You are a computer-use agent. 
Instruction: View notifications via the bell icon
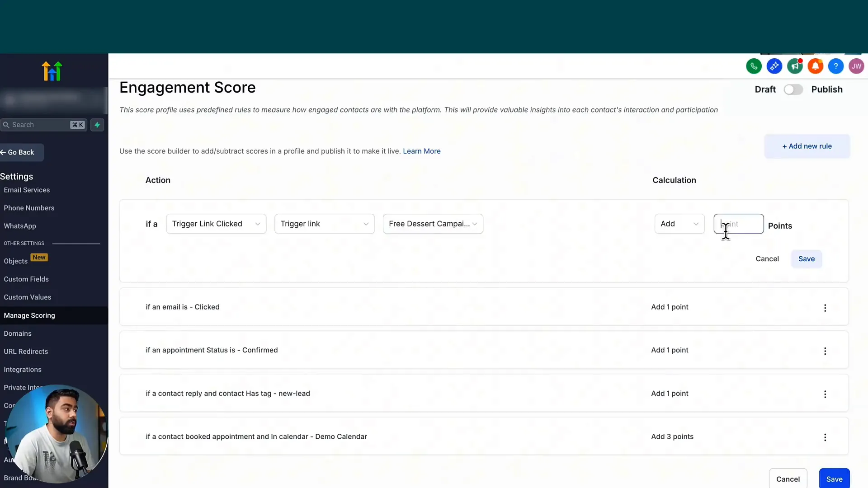click(x=815, y=66)
